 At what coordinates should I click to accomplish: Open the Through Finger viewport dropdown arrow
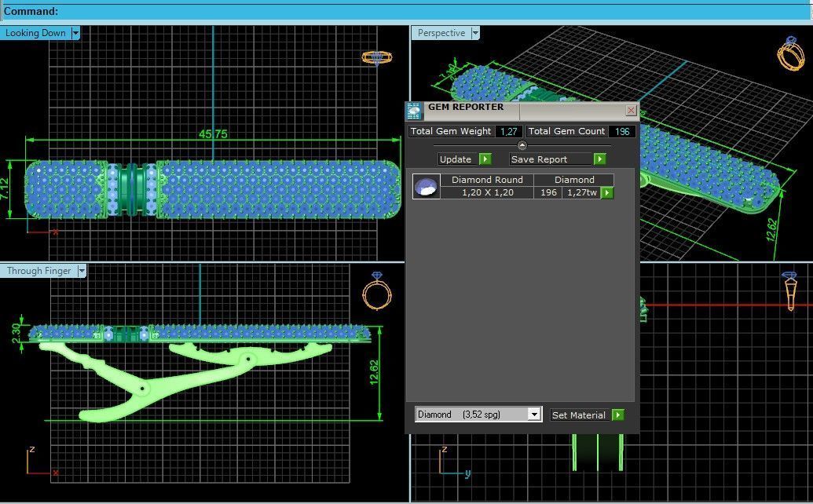click(x=82, y=271)
